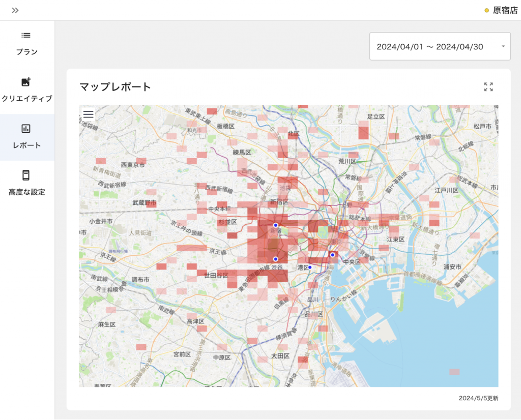Click the 調布市 label on map
The image size is (521, 420).
coord(140,280)
